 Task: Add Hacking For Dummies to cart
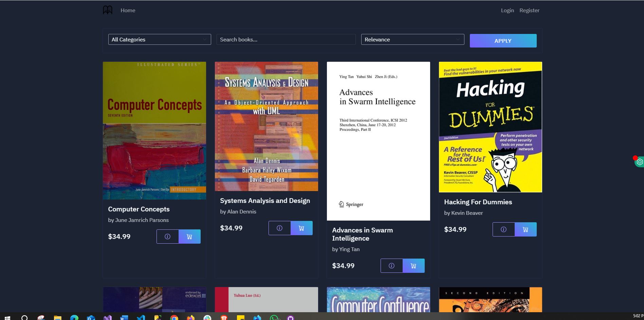pyautogui.click(x=526, y=229)
